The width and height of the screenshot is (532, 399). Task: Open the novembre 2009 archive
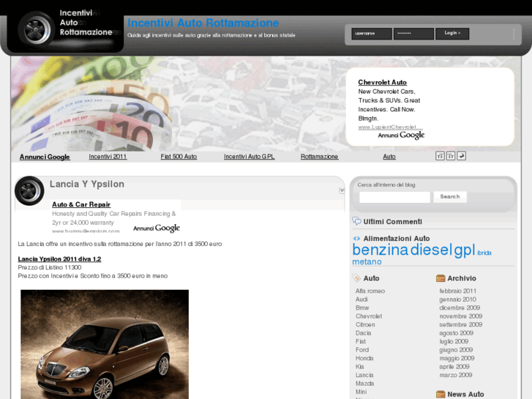461,316
